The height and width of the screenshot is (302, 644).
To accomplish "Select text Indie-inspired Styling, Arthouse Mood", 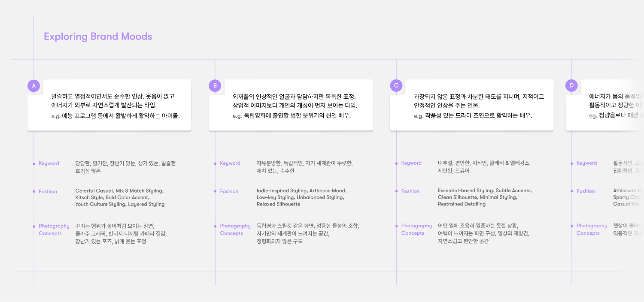I will [301, 190].
